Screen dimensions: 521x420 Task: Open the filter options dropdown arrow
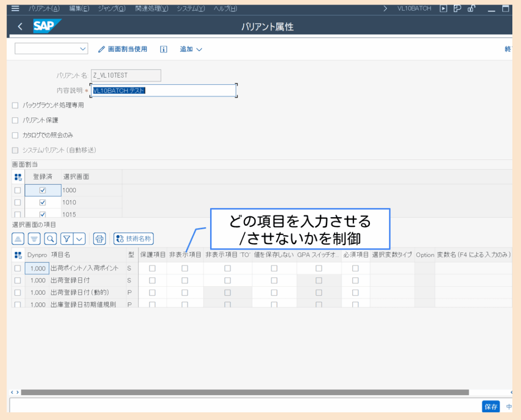(x=79, y=238)
